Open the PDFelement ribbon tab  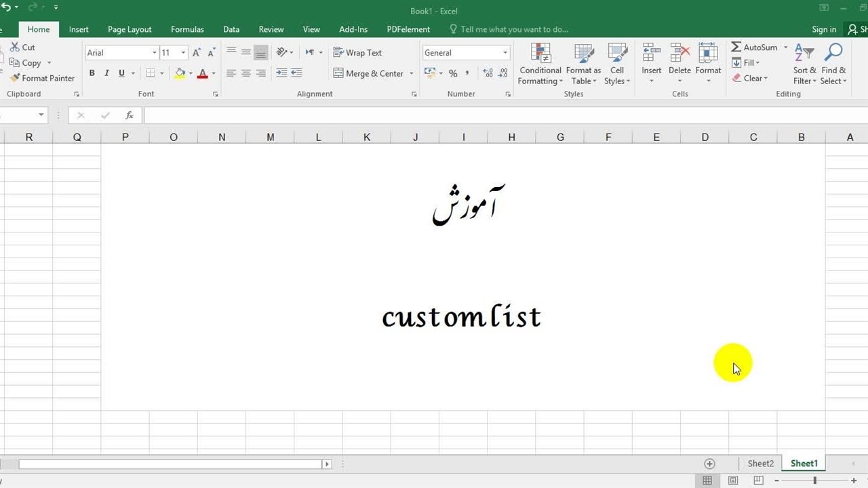[x=408, y=29]
